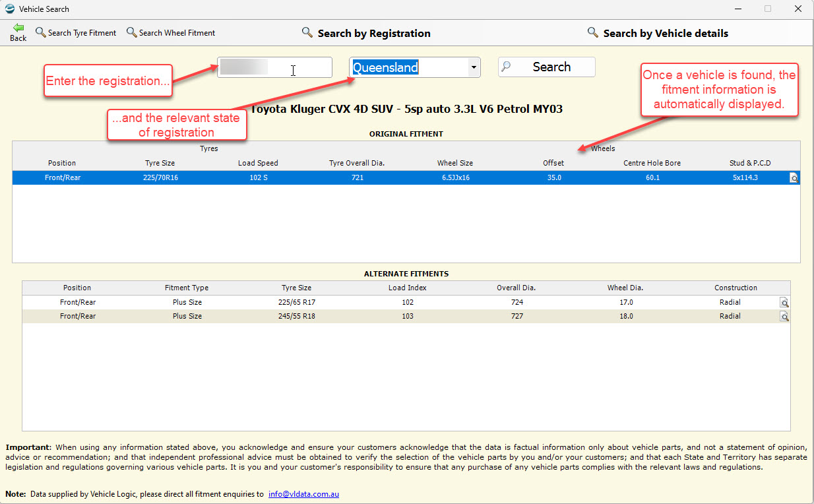The image size is (814, 504).
Task: Select the 102 S load speed value
Action: pos(258,178)
